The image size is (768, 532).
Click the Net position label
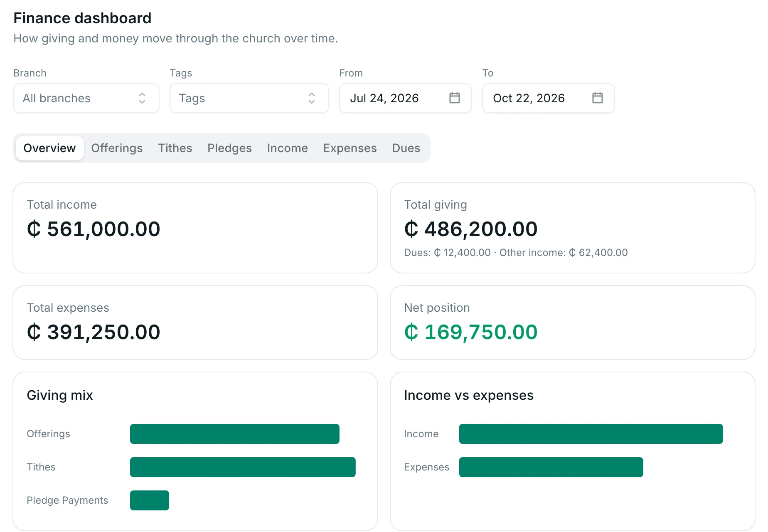(437, 308)
